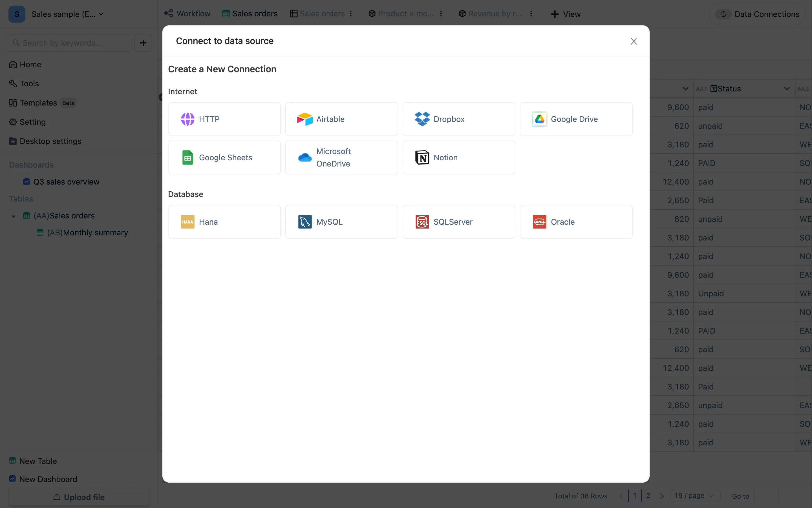Open Desktop settings in sidebar
The image size is (812, 508).
45,141
